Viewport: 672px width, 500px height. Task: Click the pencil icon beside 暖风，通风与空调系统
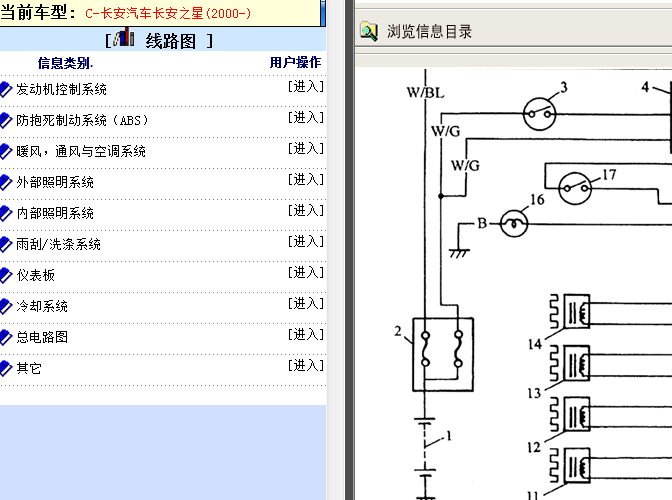[x=6, y=151]
